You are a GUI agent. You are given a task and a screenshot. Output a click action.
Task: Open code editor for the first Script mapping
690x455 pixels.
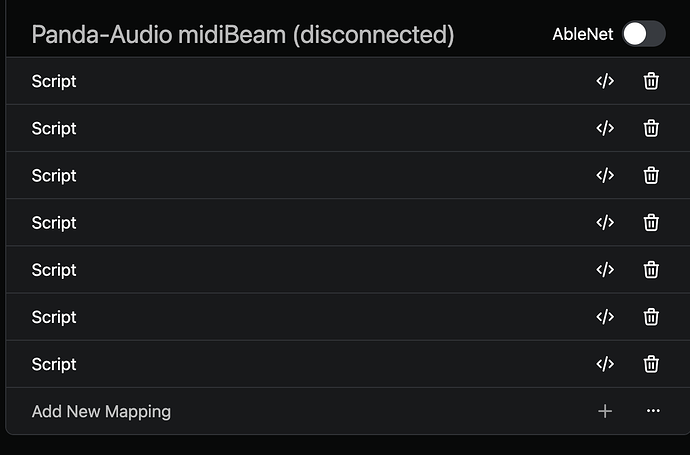(x=605, y=81)
